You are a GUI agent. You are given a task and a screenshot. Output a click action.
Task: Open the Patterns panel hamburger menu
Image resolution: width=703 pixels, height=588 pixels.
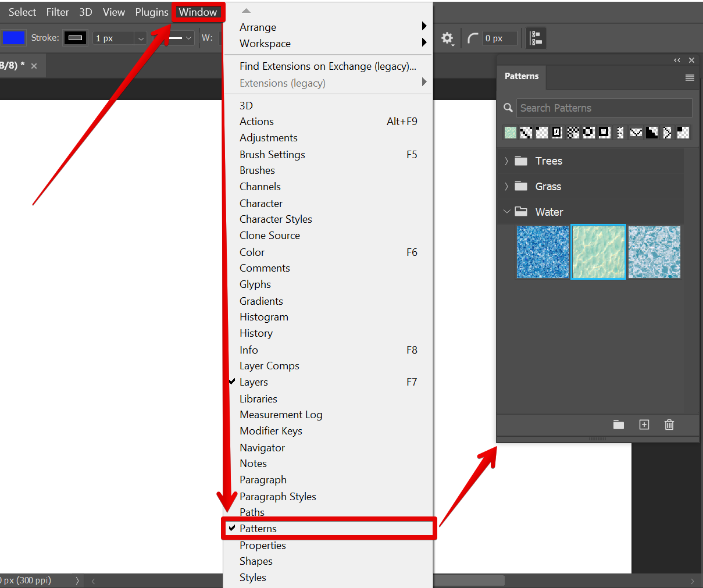[x=690, y=77]
